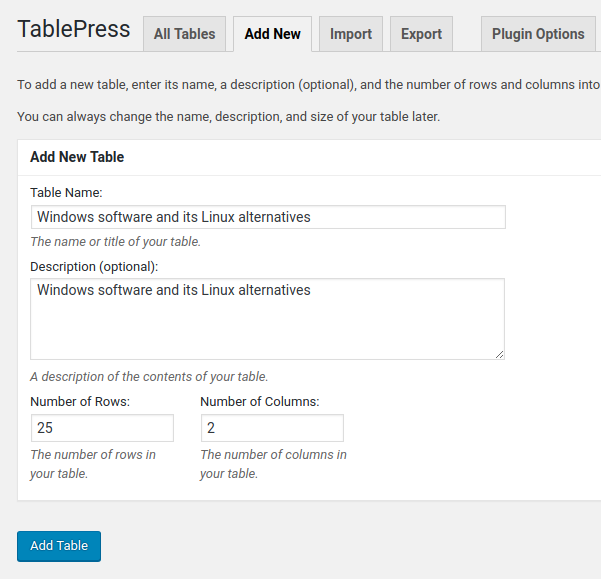Click the 'Table Name:' label
The height and width of the screenshot is (579, 601).
(66, 192)
